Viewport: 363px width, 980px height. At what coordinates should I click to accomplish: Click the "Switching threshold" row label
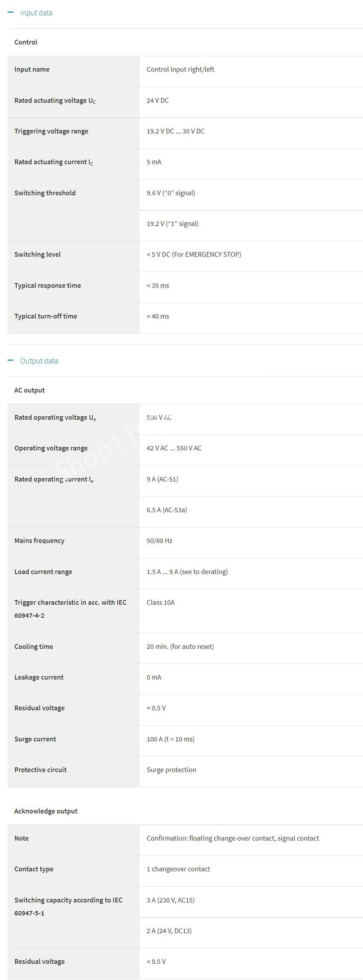(45, 193)
